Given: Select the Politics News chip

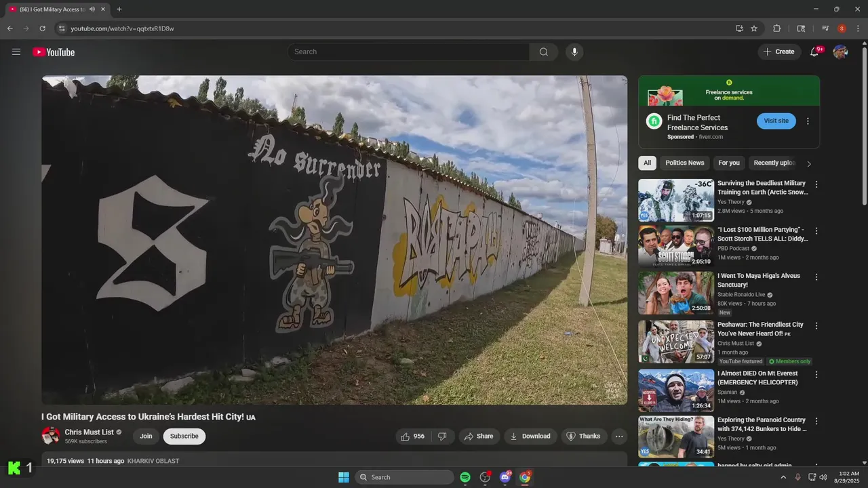Looking at the screenshot, I should (685, 163).
